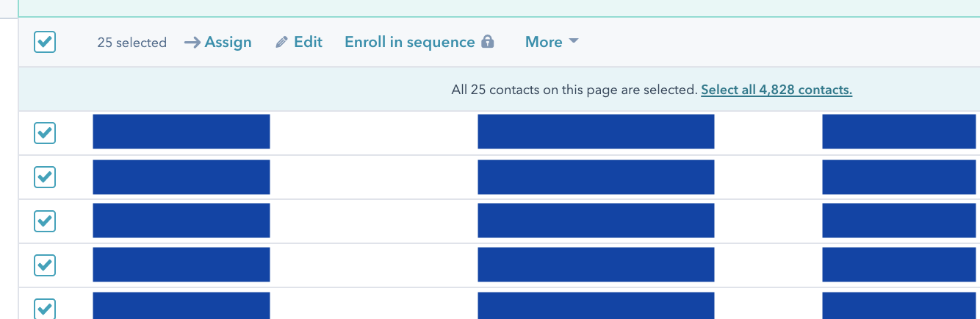980x319 pixels.
Task: Deselect the second contact row checkbox
Action: click(x=45, y=176)
